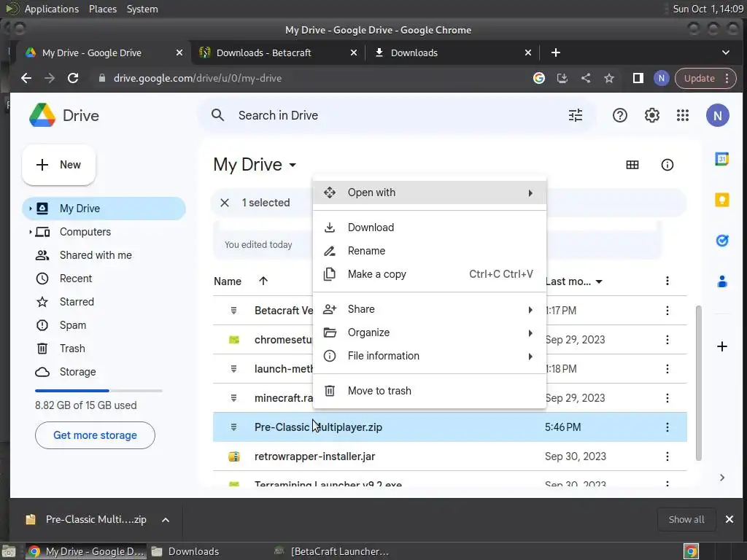Image resolution: width=747 pixels, height=560 pixels.
Task: Open Drive settings gear icon
Action: point(651,115)
